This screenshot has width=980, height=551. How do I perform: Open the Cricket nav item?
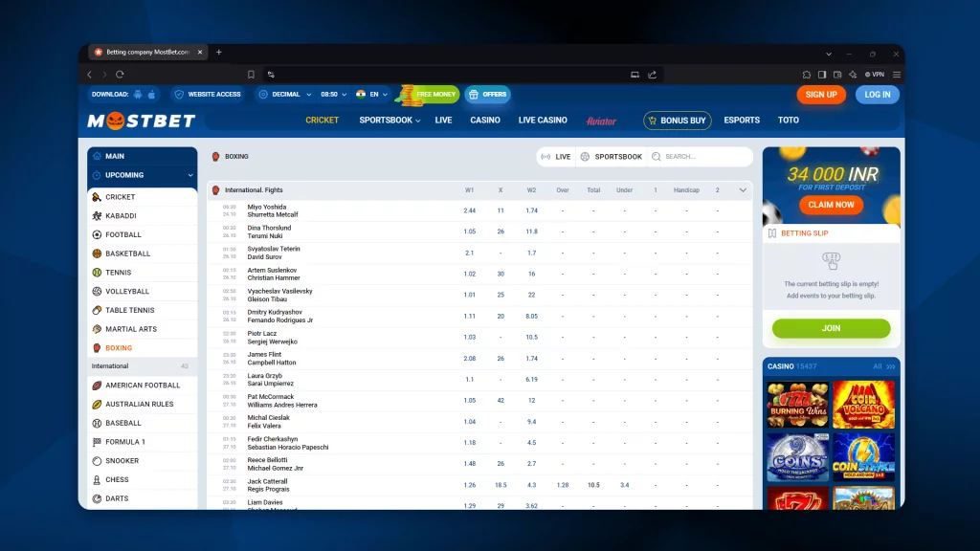pos(322,120)
